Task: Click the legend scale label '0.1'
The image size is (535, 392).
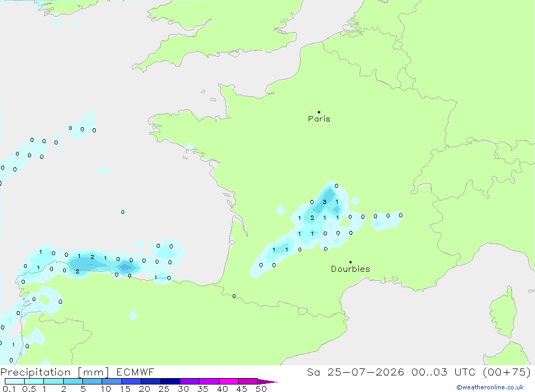Action: point(9,389)
